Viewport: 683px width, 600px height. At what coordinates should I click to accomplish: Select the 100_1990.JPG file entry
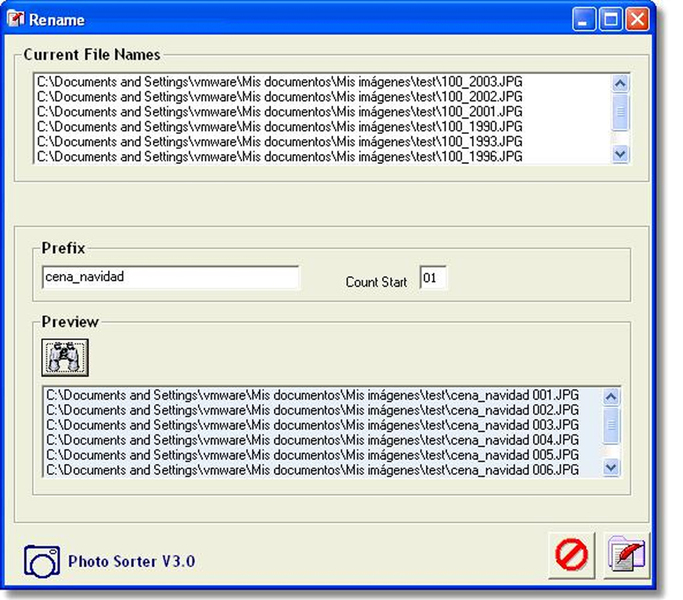click(x=280, y=127)
